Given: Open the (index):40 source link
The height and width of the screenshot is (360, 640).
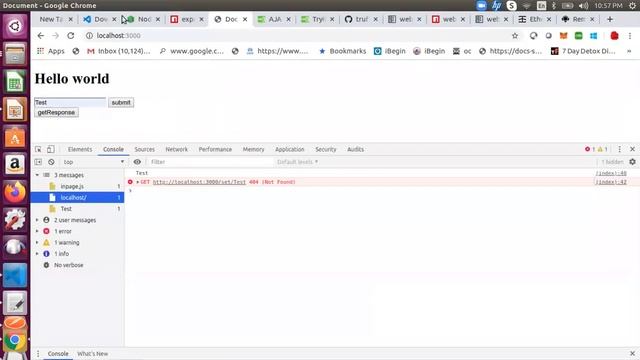Looking at the screenshot, I should 611,173.
